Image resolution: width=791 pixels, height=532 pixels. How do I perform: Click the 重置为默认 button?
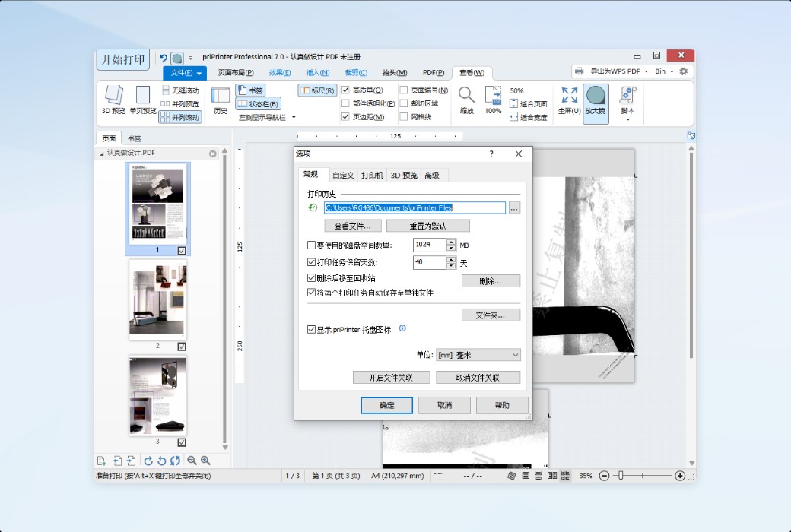click(x=427, y=226)
